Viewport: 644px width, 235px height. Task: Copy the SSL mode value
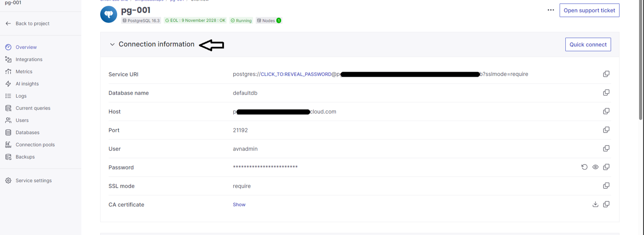tap(606, 186)
